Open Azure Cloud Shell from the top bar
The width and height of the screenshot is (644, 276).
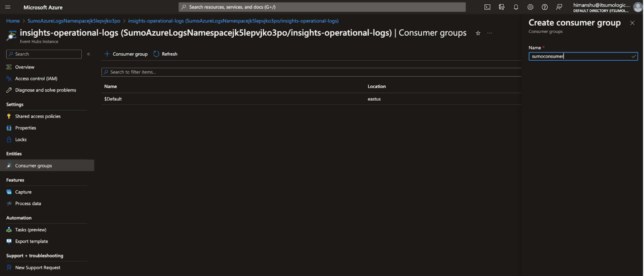(487, 7)
